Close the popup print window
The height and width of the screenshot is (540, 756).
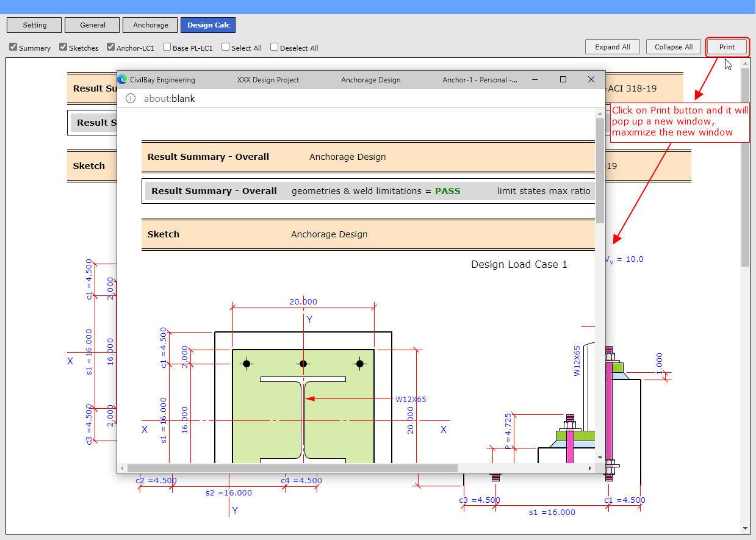[x=591, y=79]
